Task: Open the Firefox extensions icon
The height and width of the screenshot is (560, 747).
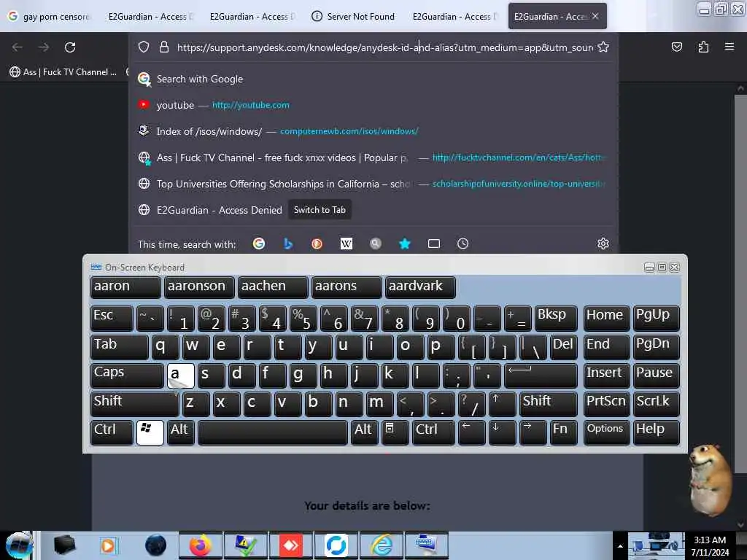Action: pos(703,47)
